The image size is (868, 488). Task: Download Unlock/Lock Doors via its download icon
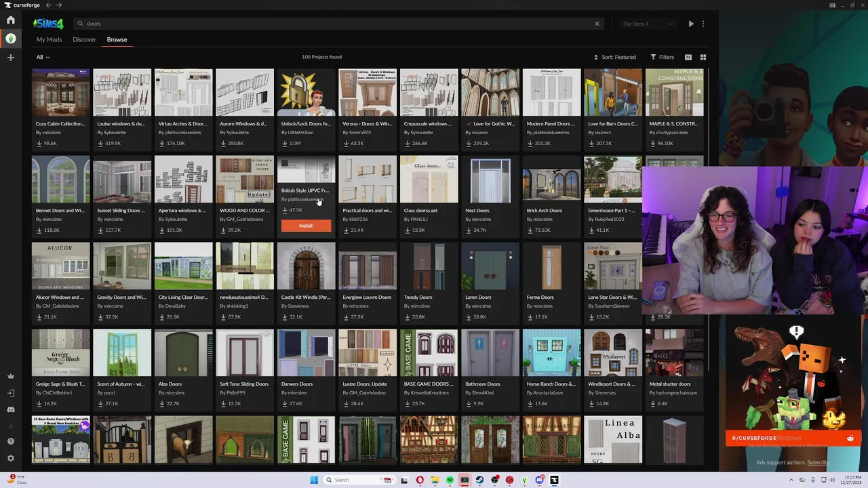pos(285,143)
